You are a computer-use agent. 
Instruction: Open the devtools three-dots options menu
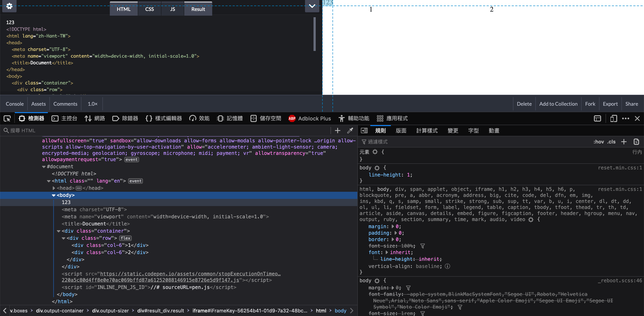tap(625, 118)
